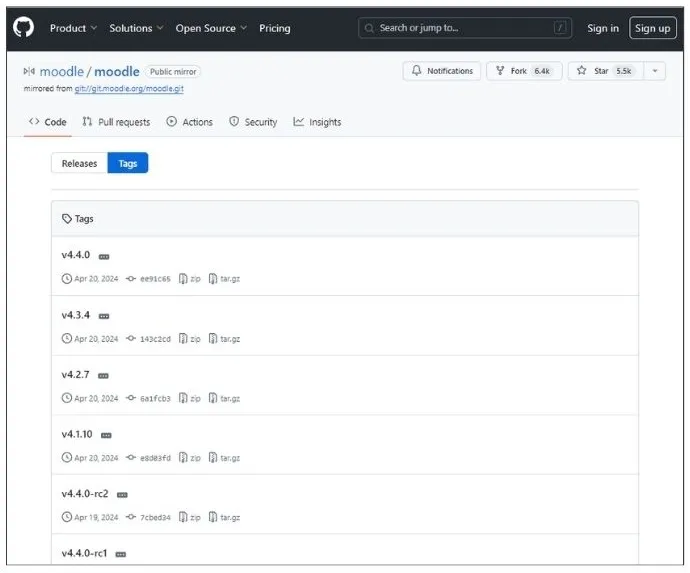
Task: Click the Fork repository icon
Action: 500,71
